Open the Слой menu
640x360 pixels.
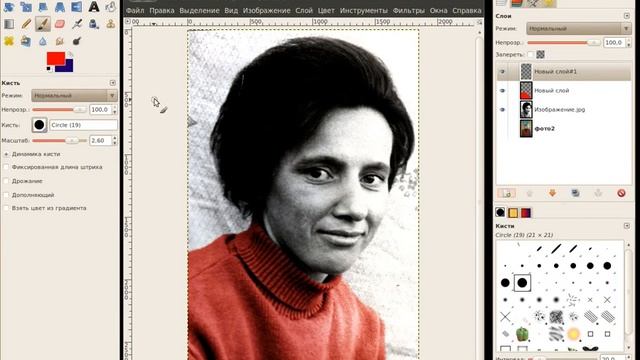coord(304,11)
